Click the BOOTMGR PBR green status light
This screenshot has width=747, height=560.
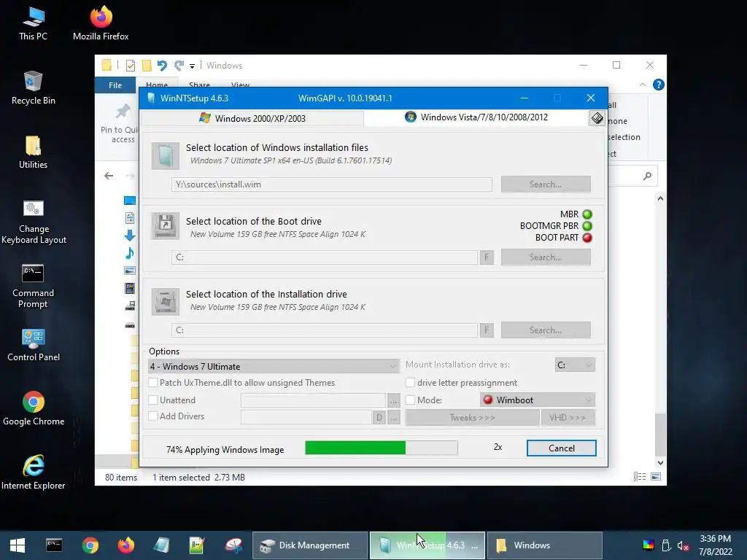[587, 226]
